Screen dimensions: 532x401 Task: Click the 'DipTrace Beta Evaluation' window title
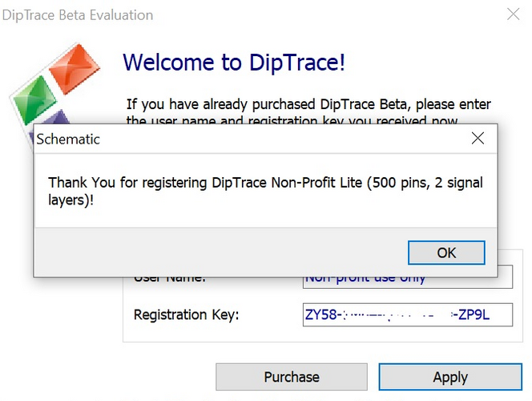point(78,15)
